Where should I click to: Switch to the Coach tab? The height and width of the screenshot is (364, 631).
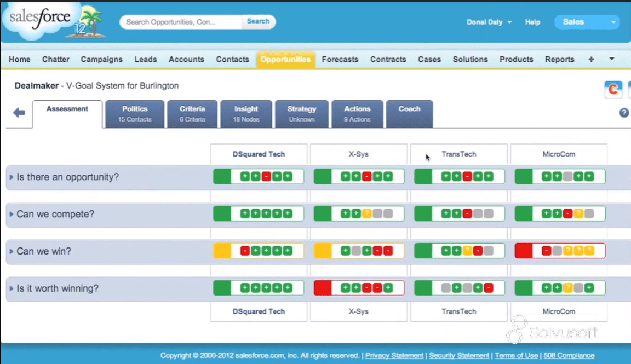[x=410, y=114]
